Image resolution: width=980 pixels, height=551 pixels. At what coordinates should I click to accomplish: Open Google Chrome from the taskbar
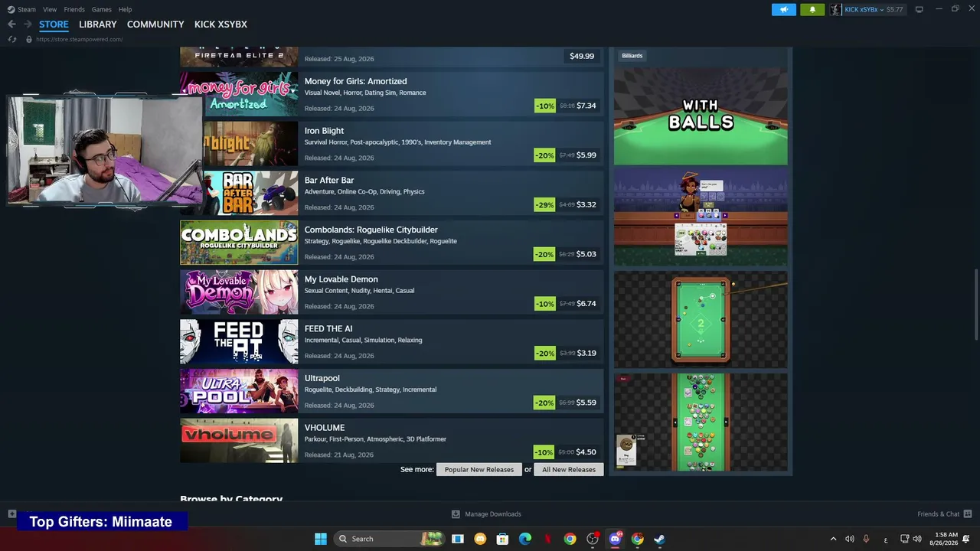click(570, 539)
